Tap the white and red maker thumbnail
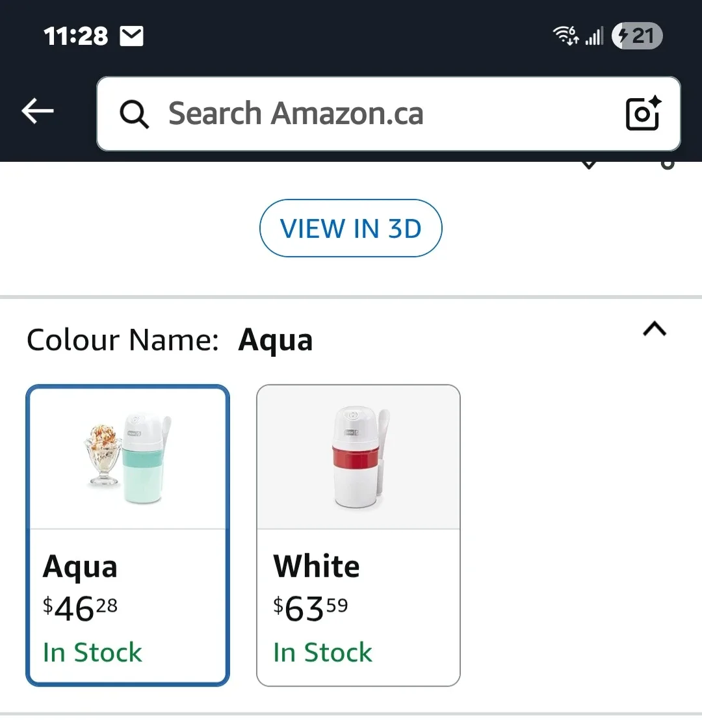 point(358,456)
